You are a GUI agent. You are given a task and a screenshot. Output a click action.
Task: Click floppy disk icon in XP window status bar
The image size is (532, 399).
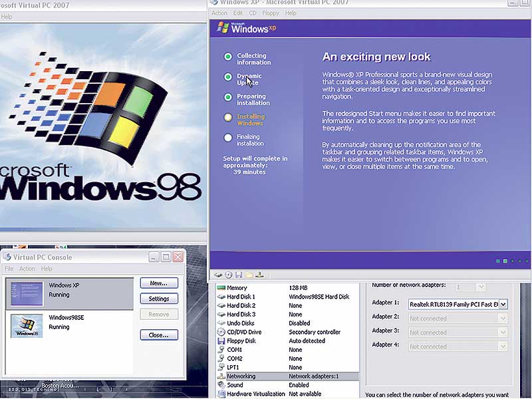pos(239,275)
